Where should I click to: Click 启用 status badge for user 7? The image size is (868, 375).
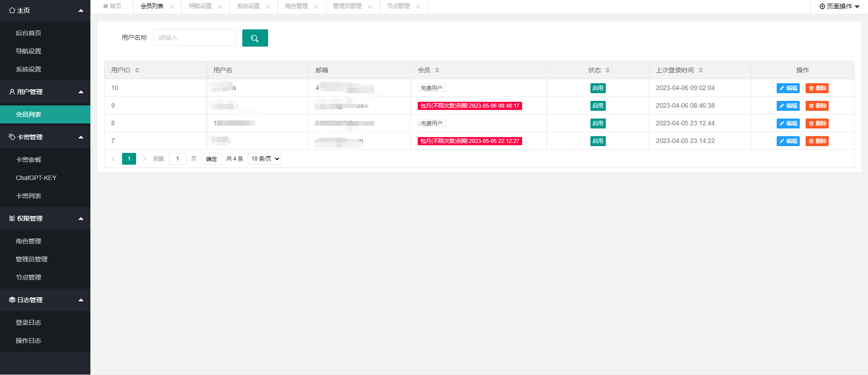coord(598,141)
